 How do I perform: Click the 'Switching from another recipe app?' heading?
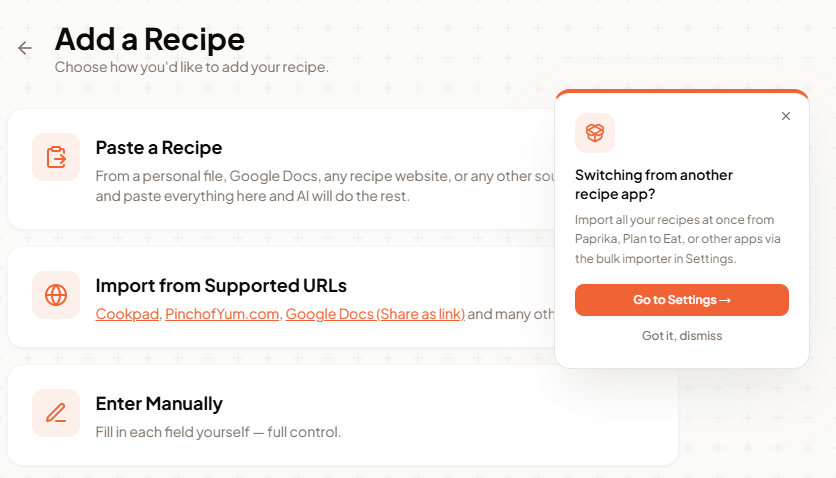[654, 184]
